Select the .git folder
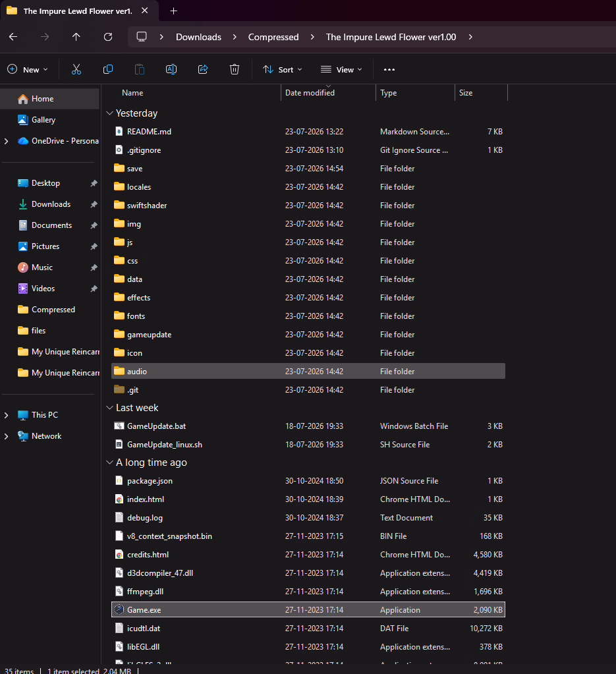This screenshot has width=616, height=674. (x=308, y=390)
